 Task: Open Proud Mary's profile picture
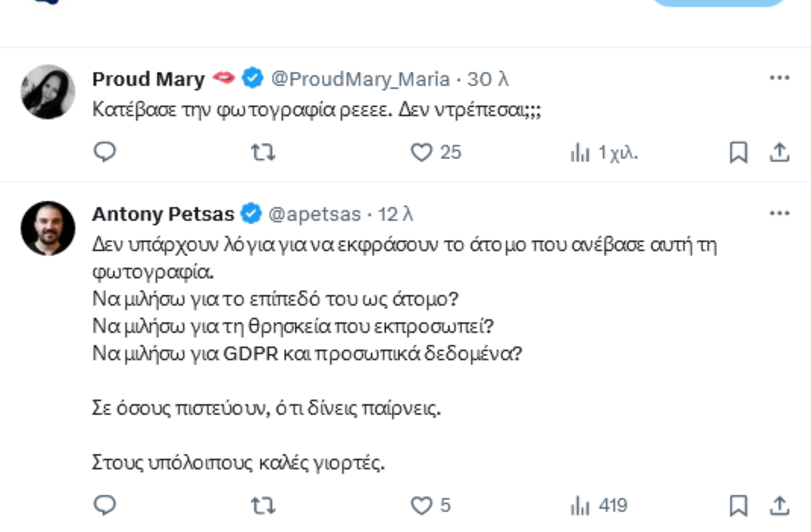pyautogui.click(x=48, y=92)
